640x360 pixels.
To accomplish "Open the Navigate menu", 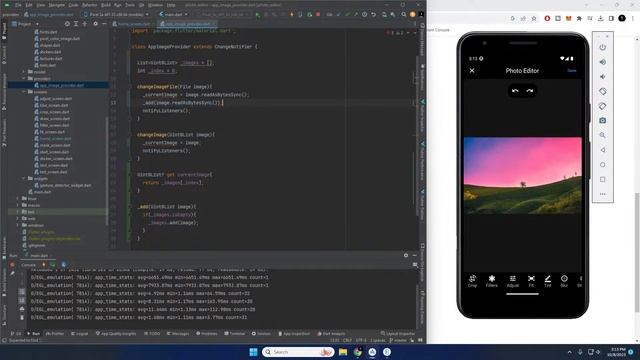I will coord(57,5).
